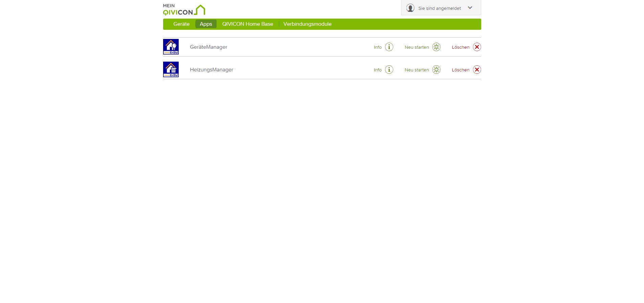Click the Info icon for HeizungsManager
This screenshot has height=303, width=644.
point(389,70)
